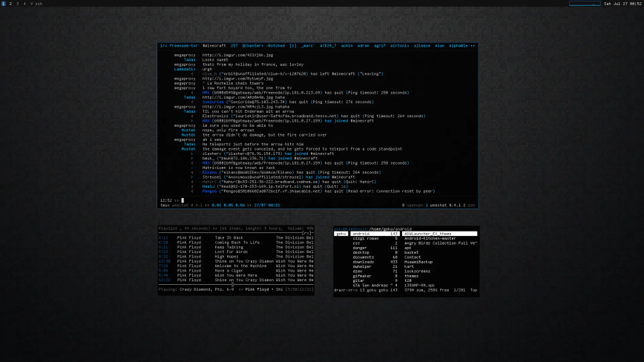644x362 pixels.
Task: Click the Sat Jul 27 00:52 clock
Action: (622, 3)
